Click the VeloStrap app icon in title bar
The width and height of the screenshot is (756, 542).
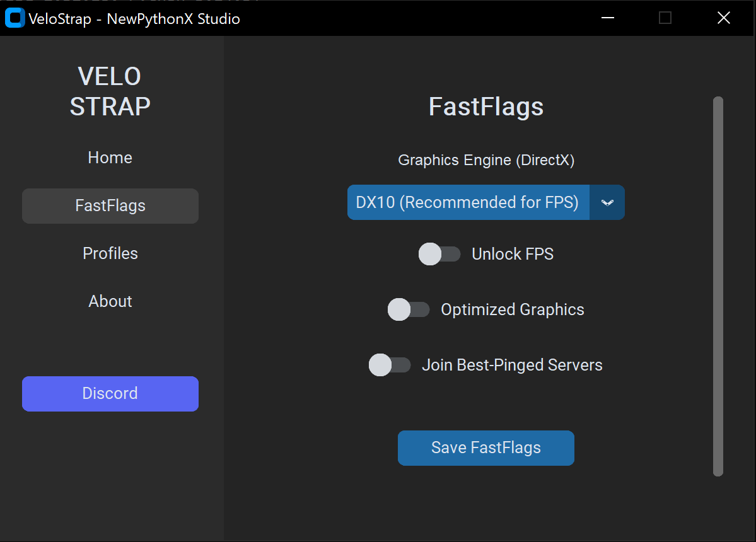coord(15,18)
